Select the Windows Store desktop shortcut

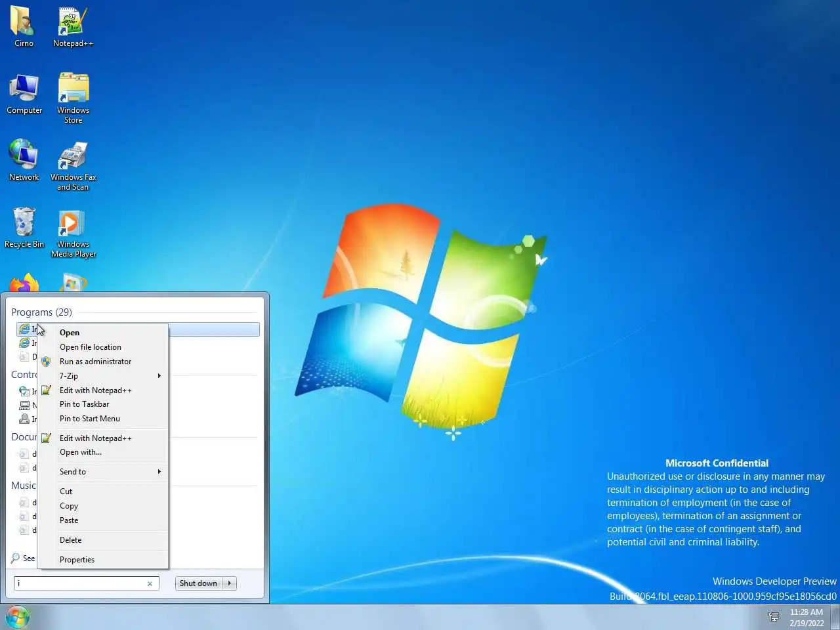coord(73,98)
